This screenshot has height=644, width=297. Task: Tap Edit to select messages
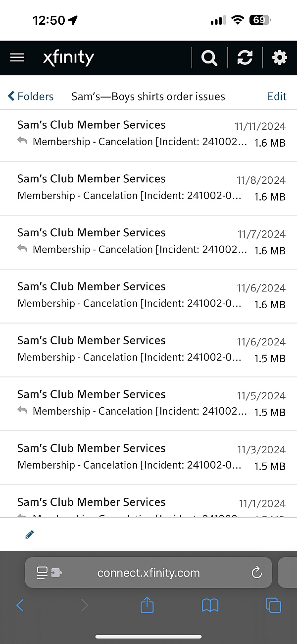pyautogui.click(x=276, y=96)
